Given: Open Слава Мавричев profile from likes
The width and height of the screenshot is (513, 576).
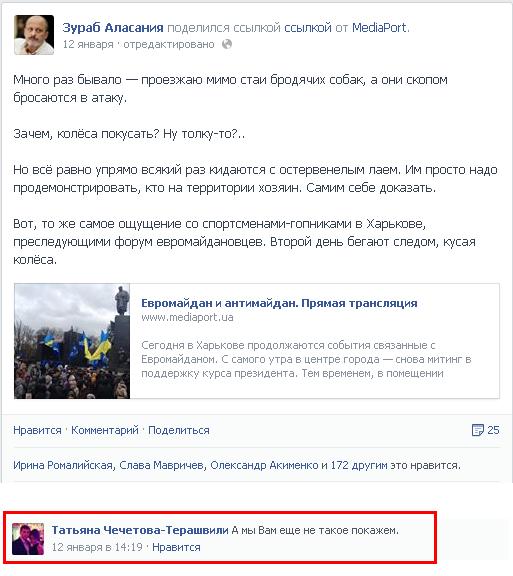Looking at the screenshot, I should pos(161,465).
